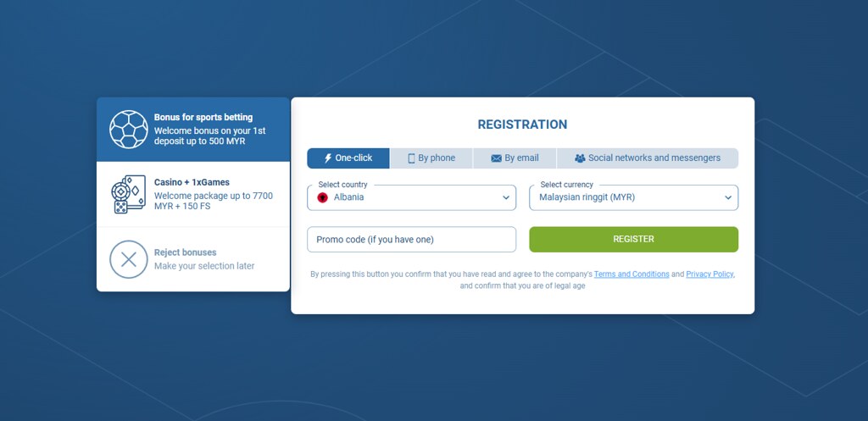Click the Promo code input field
The width and height of the screenshot is (868, 421).
[x=411, y=240]
